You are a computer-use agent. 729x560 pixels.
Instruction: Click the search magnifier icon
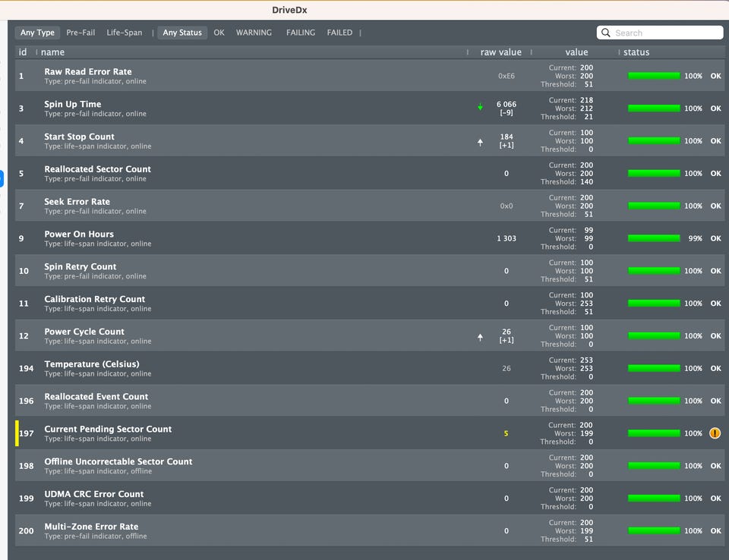[x=605, y=33]
